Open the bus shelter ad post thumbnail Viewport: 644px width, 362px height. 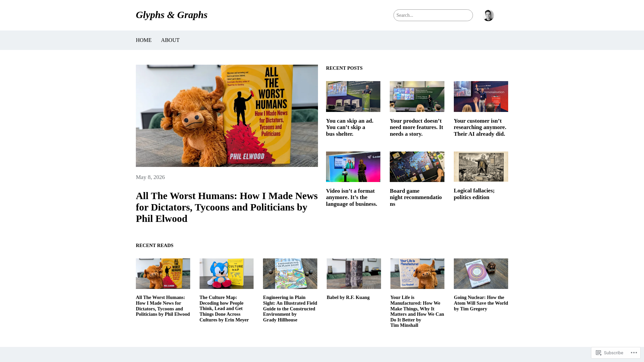(x=353, y=97)
